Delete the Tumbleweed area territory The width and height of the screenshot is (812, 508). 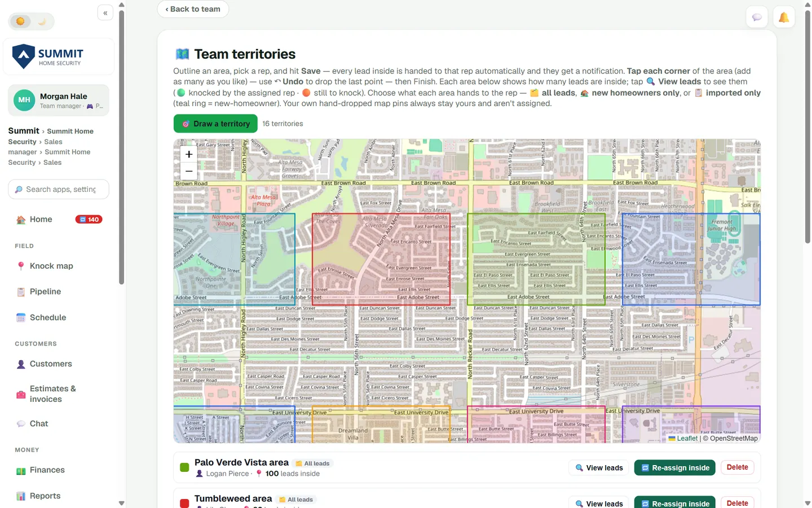738,503
